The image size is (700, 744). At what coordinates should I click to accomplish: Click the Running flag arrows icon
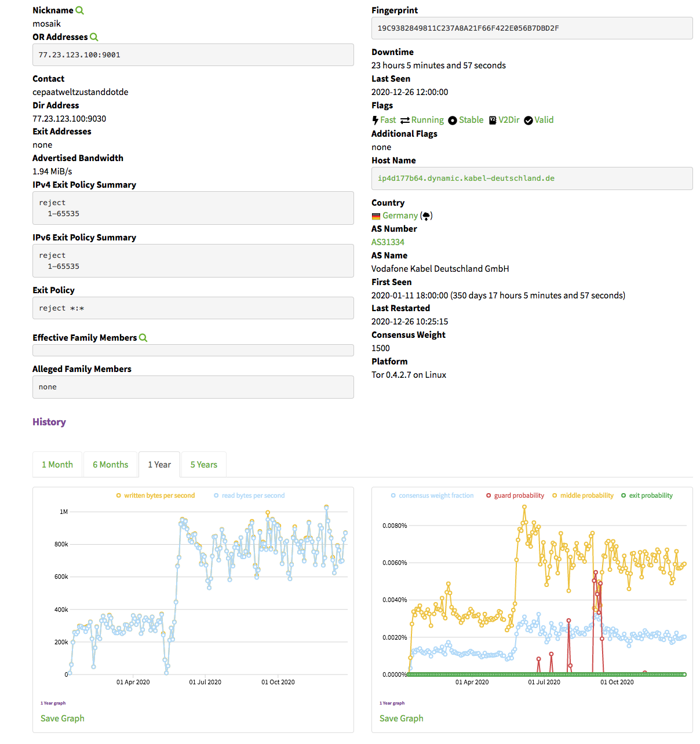pos(405,120)
